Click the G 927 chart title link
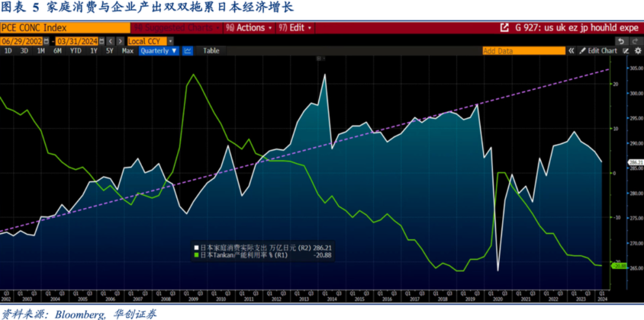Screen dimensions: 644x320 pyautogui.click(x=577, y=28)
